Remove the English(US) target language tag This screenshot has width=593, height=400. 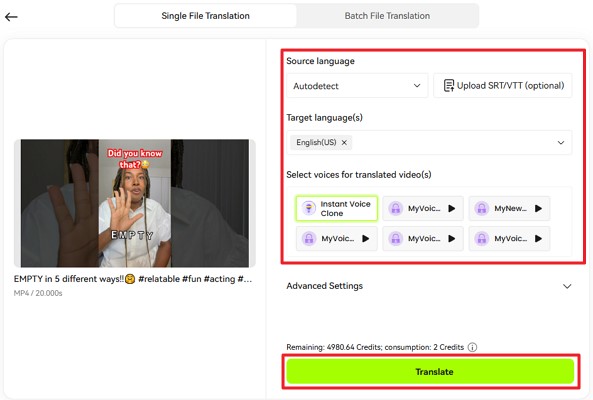[x=344, y=143]
